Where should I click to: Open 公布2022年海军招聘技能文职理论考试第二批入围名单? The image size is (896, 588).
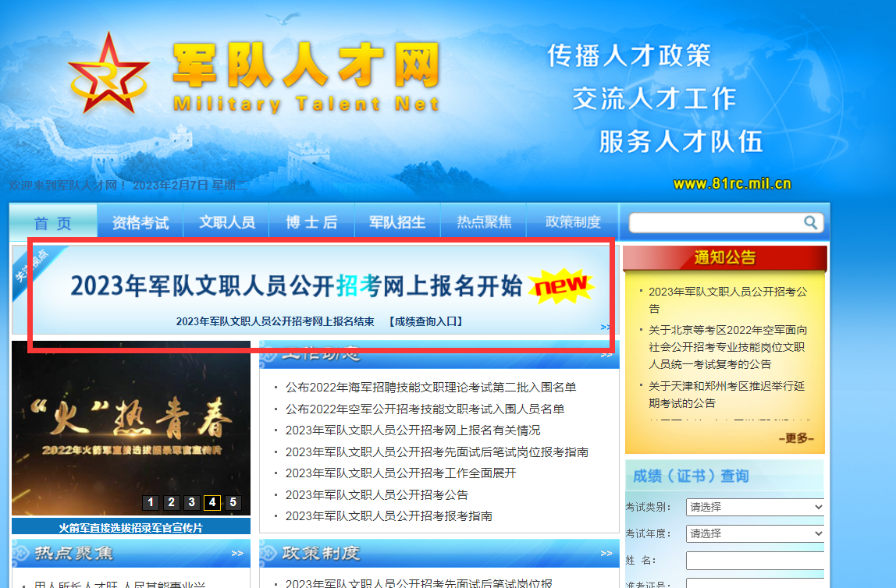click(x=431, y=388)
